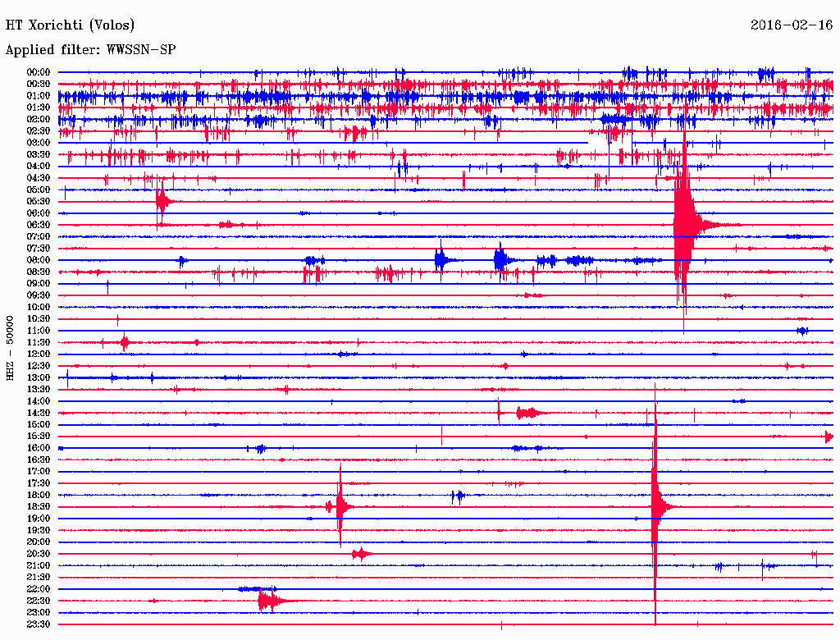Click the 13:00 time label
840x640 pixels.
point(39,377)
